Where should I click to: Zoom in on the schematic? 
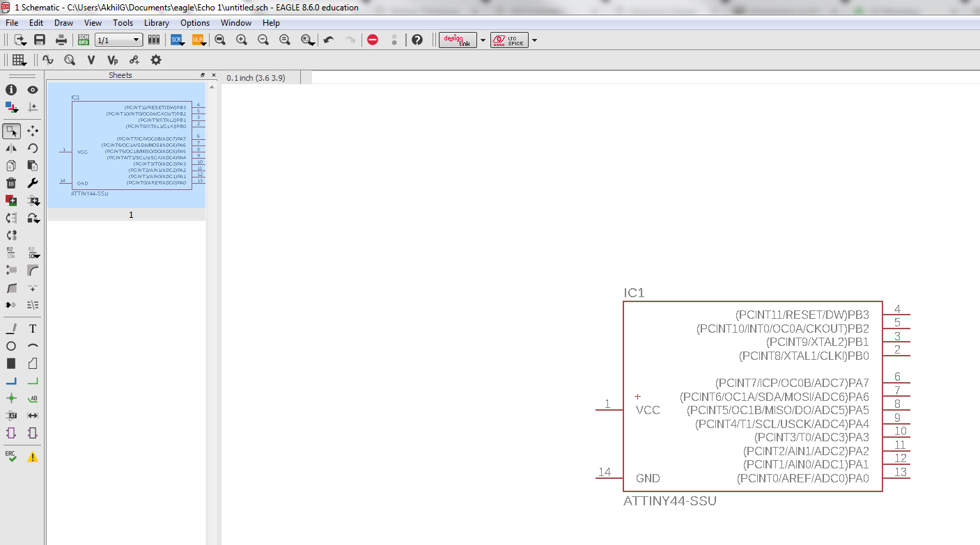coord(242,40)
